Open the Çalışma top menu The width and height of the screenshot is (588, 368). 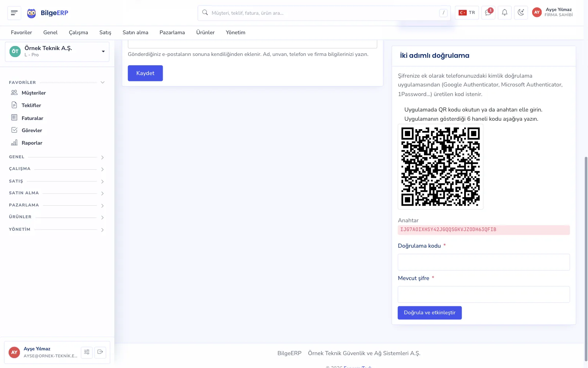coord(78,32)
